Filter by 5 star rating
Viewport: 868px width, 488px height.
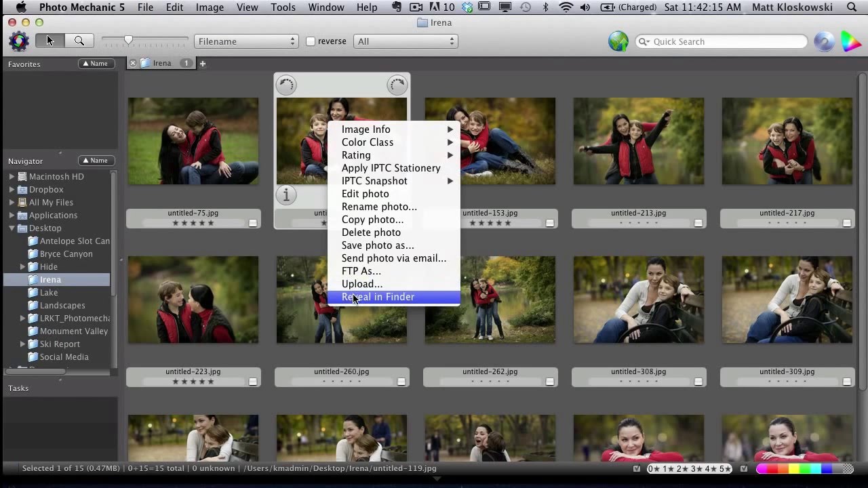tap(725, 468)
